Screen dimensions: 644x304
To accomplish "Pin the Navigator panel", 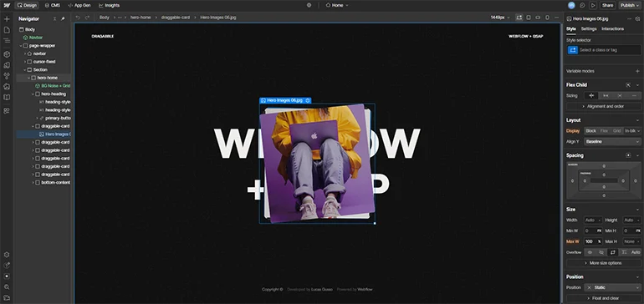I will pyautogui.click(x=63, y=19).
